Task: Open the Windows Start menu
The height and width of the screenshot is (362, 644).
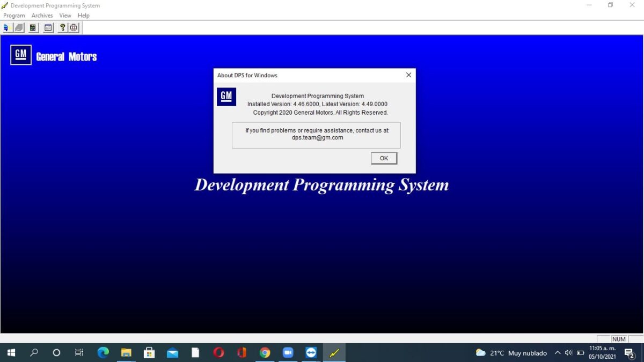Action: coord(11,352)
